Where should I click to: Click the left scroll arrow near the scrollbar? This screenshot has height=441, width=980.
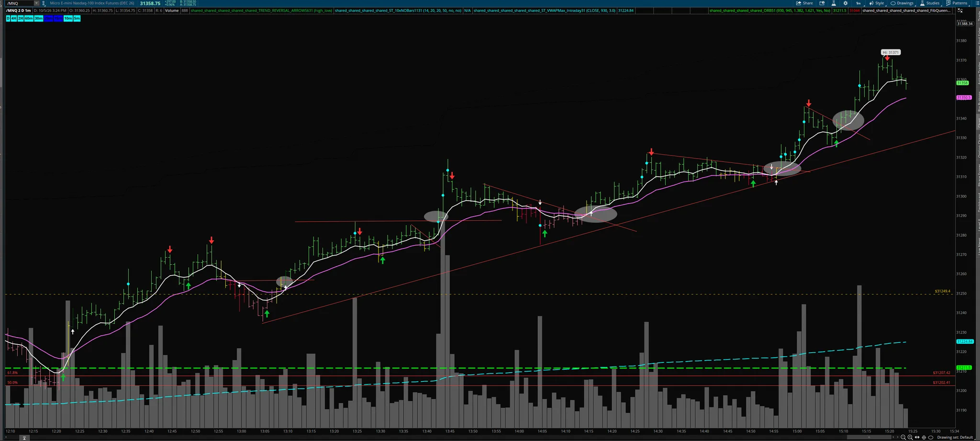tap(893, 437)
